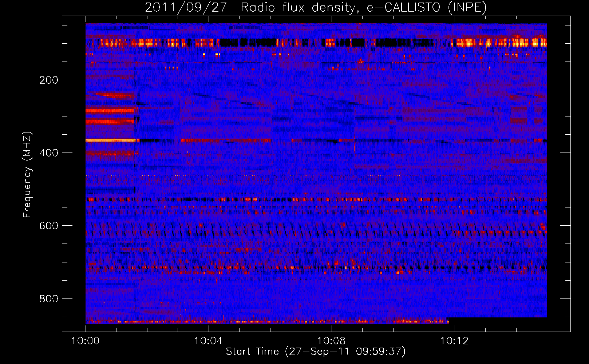Screen dimensions: 589x364
Task: Click the 400 frequency tick label
Action: click(x=49, y=153)
